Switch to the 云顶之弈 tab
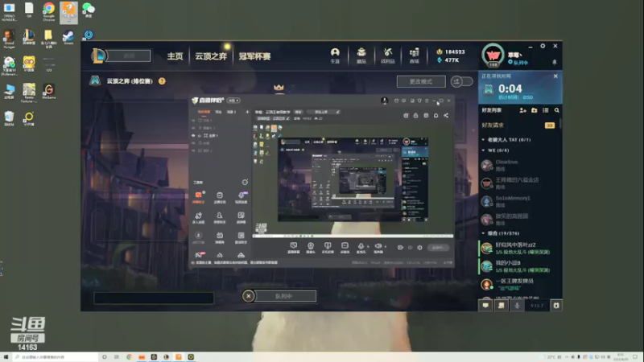644x362 pixels. [x=211, y=56]
